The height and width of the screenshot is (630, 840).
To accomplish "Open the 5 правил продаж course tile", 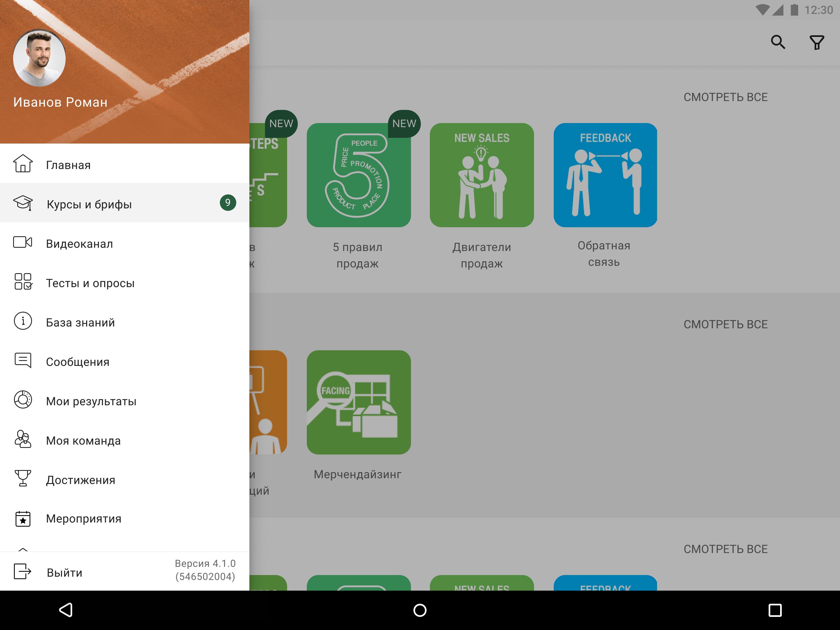I will coord(358,176).
